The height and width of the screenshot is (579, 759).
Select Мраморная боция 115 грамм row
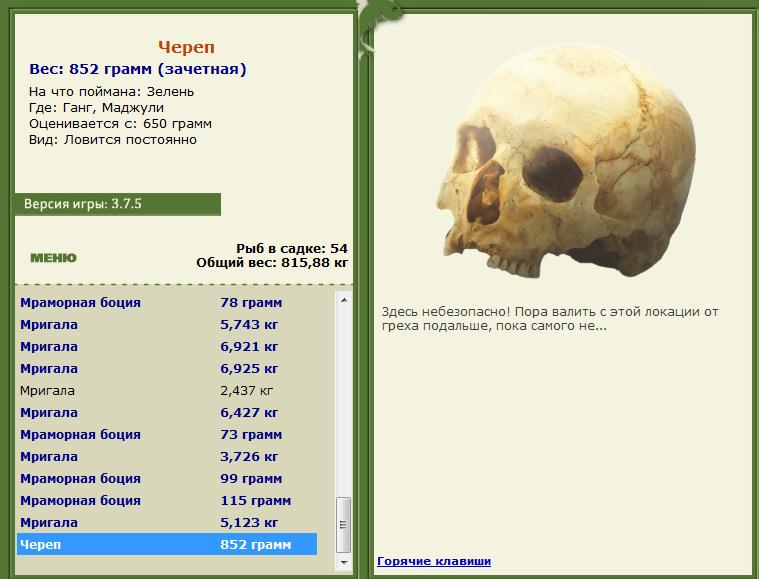pyautogui.click(x=167, y=501)
